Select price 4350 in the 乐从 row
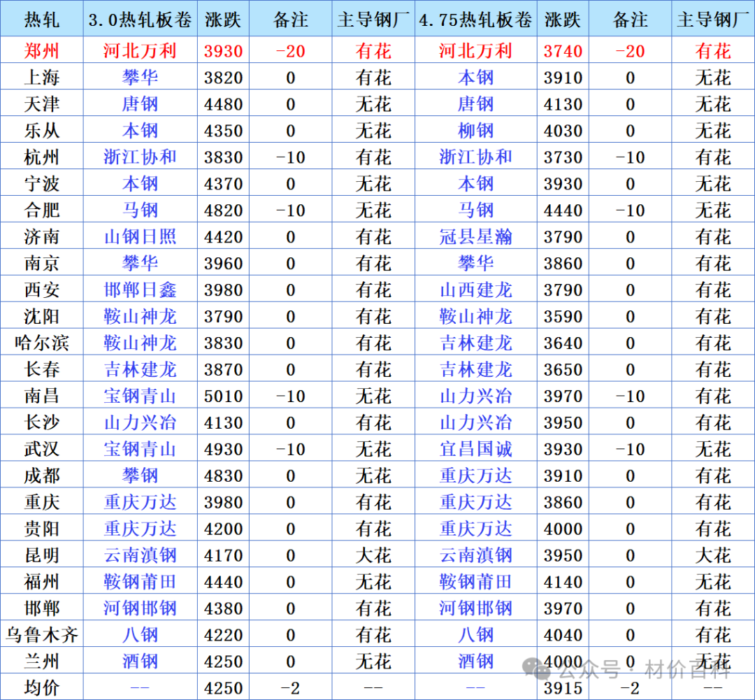The width and height of the screenshot is (755, 700). coord(223,130)
